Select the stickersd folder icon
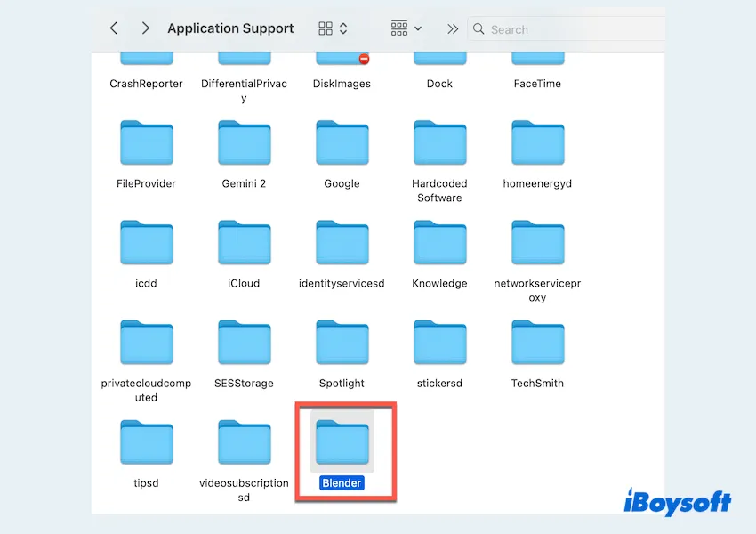756x534 pixels. (440, 343)
